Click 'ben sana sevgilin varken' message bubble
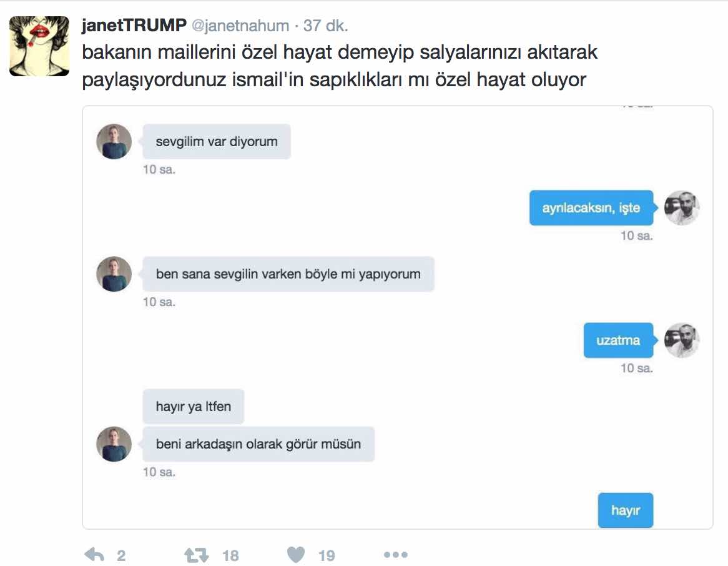The width and height of the screenshot is (728, 566). tap(288, 274)
